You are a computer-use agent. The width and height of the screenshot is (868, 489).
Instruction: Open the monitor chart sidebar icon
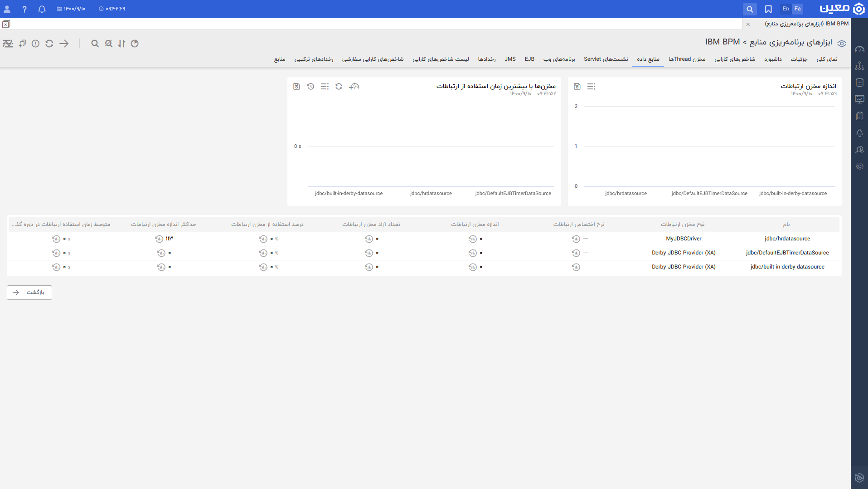859,99
